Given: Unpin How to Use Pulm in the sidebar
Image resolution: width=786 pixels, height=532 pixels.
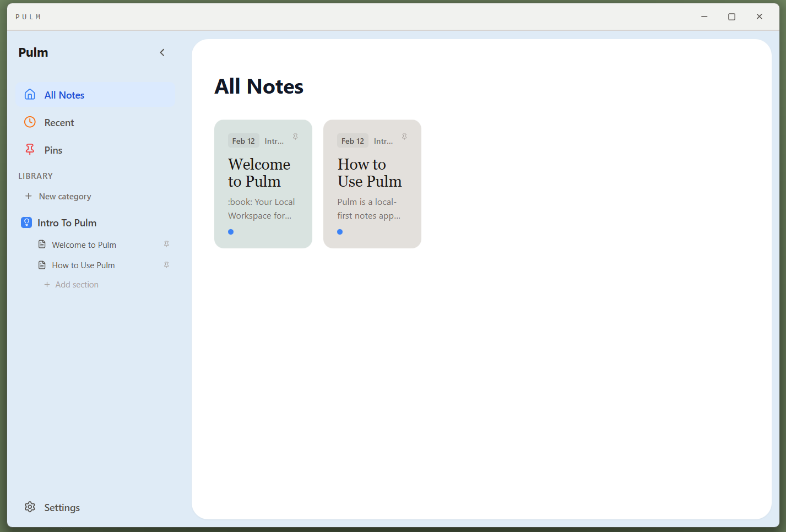Looking at the screenshot, I should coord(166,265).
